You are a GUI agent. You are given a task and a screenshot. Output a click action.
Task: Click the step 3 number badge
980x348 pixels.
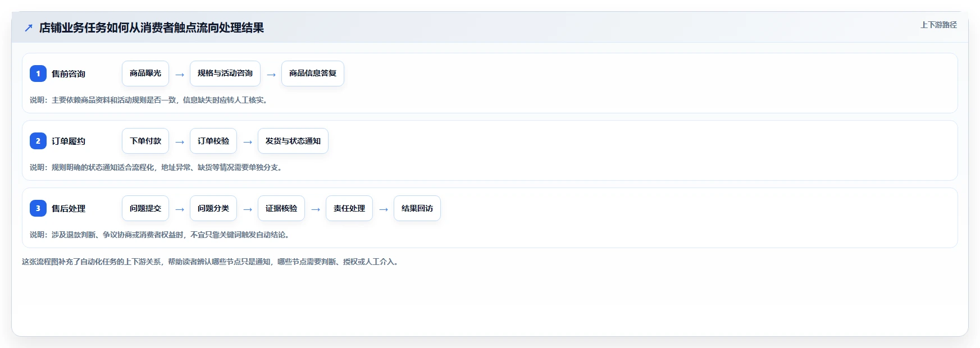[x=38, y=208]
